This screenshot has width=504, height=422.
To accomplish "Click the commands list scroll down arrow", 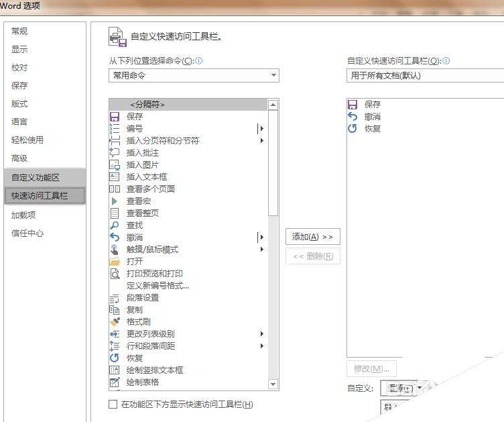I will click(x=273, y=384).
